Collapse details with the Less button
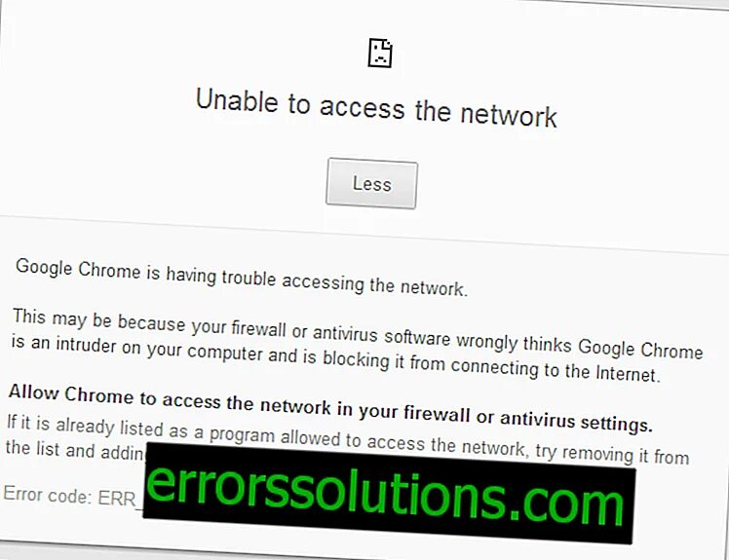This screenshot has width=729, height=560. pyautogui.click(x=371, y=183)
